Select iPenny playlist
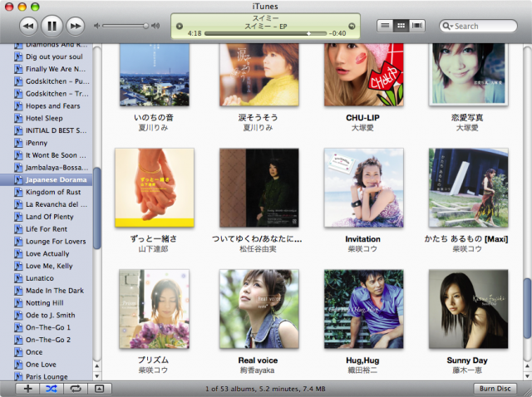Screen dimensions: 532x397 click(47, 143)
